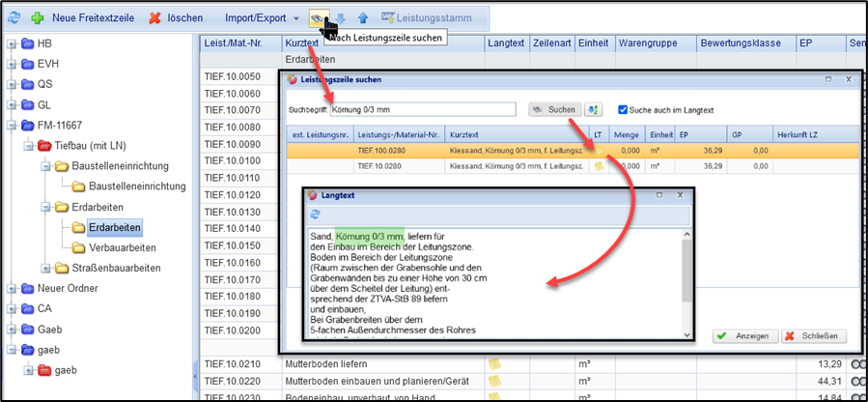Toggle 'Suche auch im Langtext' checkbox
868x402 pixels.
pos(624,109)
